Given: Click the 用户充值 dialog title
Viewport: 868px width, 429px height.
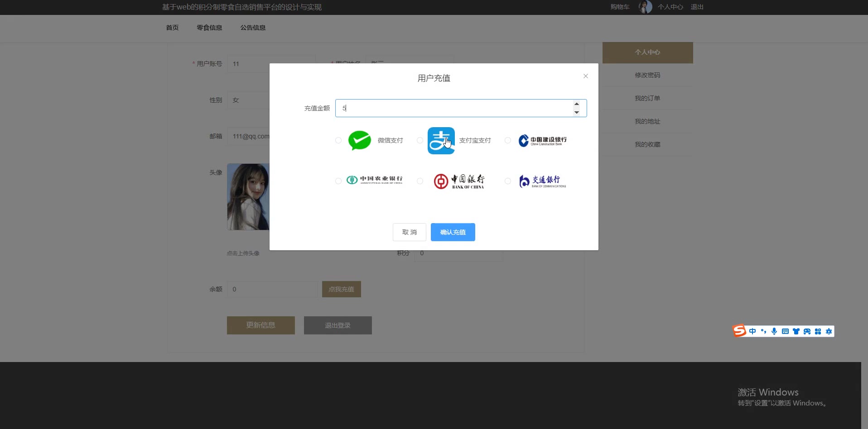Looking at the screenshot, I should tap(434, 78).
